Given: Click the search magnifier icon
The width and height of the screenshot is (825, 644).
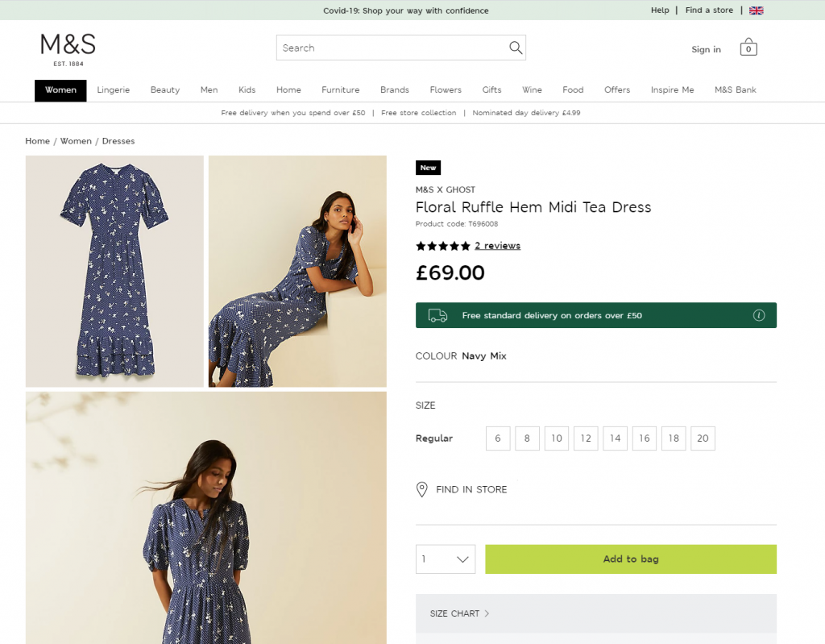Looking at the screenshot, I should pyautogui.click(x=516, y=48).
